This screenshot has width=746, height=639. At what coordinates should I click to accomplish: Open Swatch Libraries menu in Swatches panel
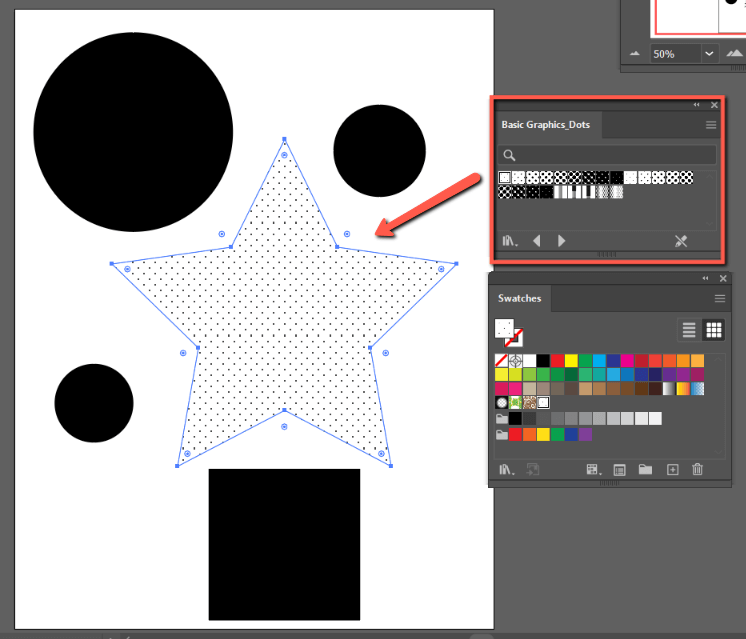(x=507, y=470)
